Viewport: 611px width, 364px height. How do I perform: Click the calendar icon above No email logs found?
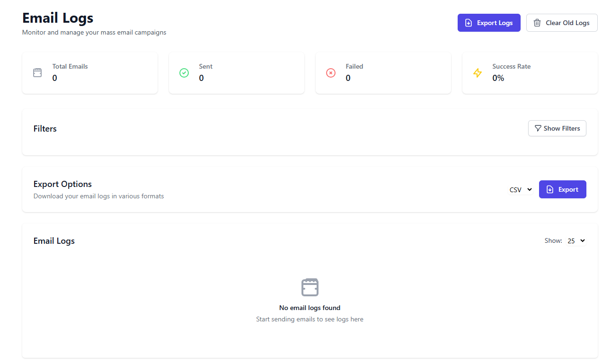coord(310,287)
